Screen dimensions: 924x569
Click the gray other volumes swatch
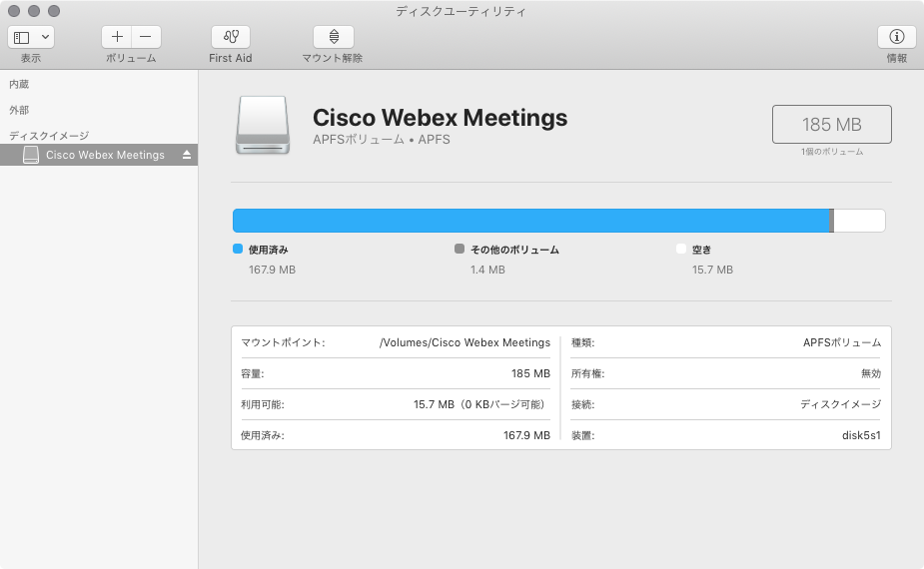pyautogui.click(x=460, y=250)
